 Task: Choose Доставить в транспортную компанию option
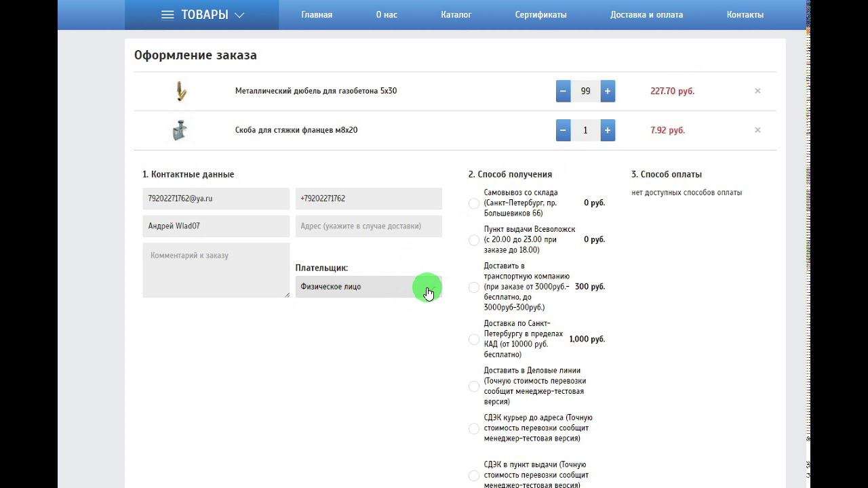tap(474, 287)
